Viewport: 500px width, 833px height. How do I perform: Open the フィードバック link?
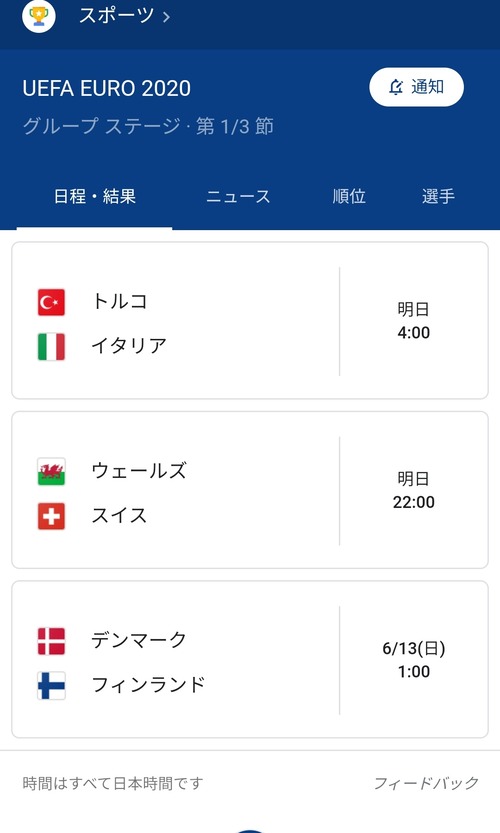coord(426,783)
